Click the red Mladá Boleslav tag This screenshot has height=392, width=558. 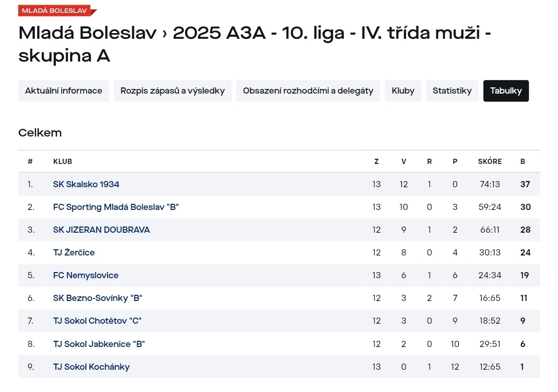54,10
